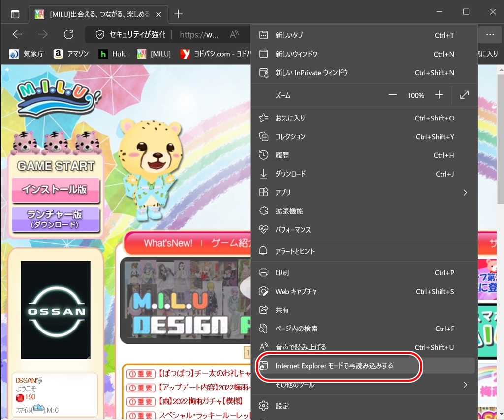The image size is (504, 420).
Task: Click the new tab plus button
Action: pyautogui.click(x=179, y=14)
